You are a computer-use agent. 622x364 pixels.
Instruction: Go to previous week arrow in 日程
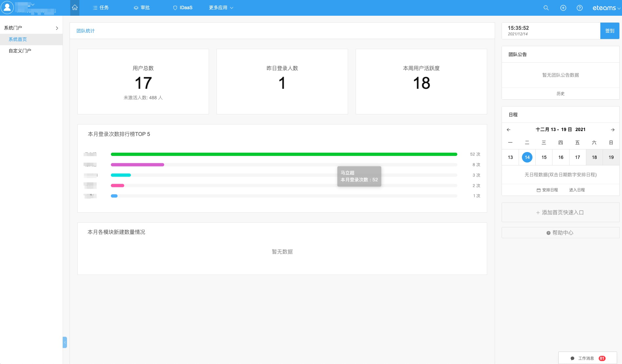click(508, 130)
